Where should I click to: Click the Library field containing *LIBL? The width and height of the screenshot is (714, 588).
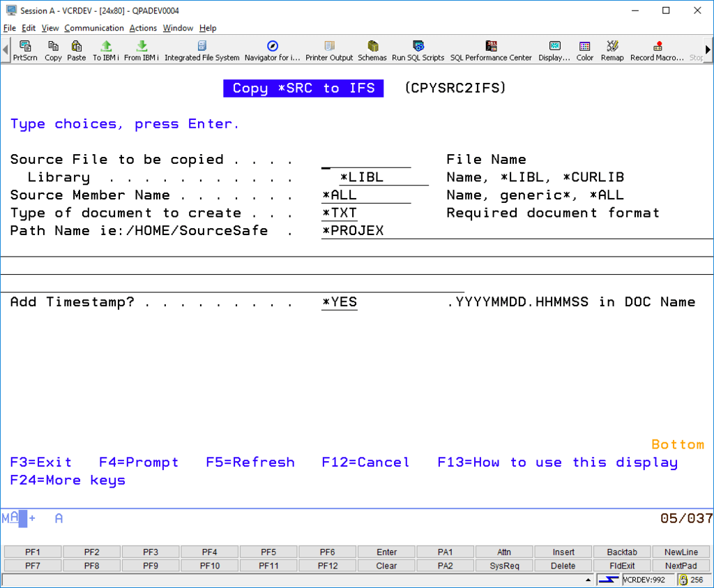[384, 177]
